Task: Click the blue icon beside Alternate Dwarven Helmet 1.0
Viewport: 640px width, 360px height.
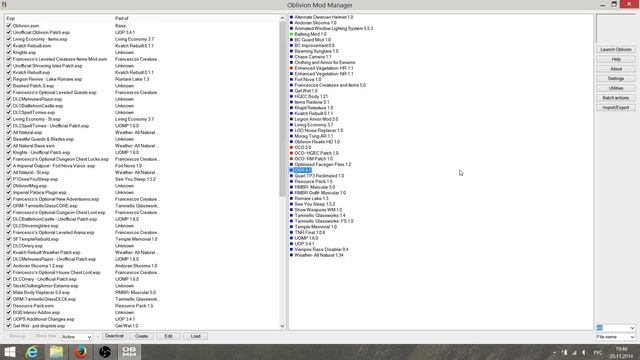Action: click(291, 17)
